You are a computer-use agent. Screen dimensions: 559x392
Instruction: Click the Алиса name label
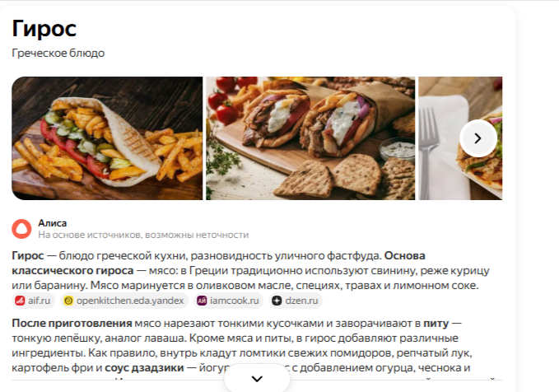[x=53, y=223]
